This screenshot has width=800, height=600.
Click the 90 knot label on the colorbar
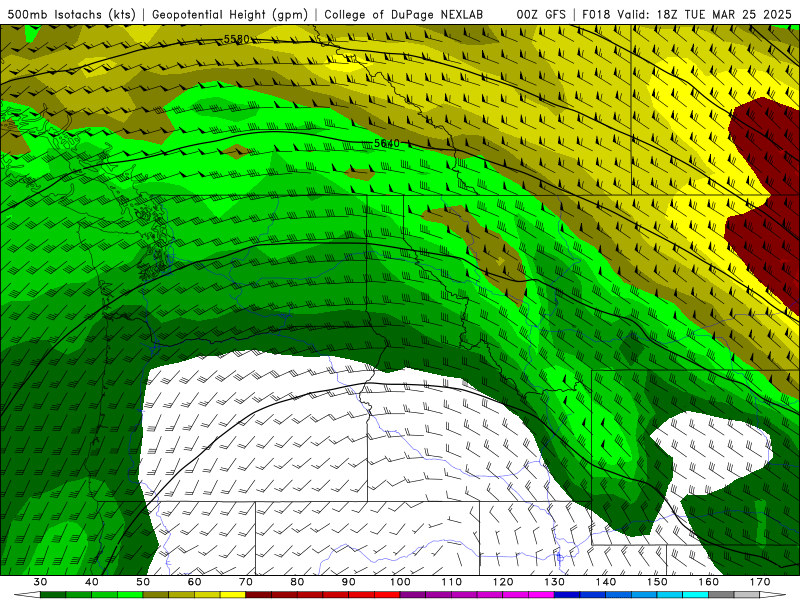point(348,582)
